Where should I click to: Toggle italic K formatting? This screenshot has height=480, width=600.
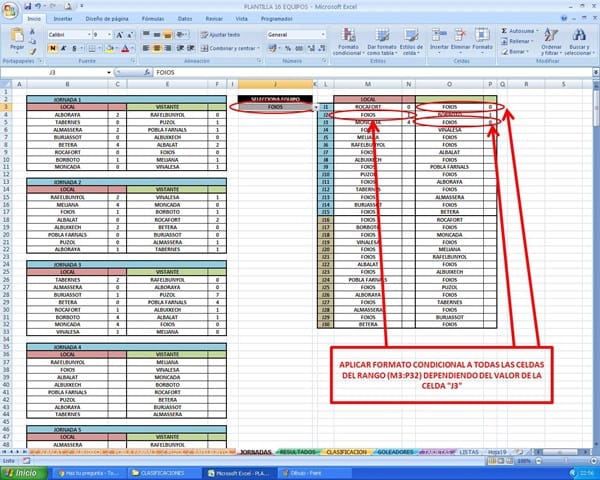pyautogui.click(x=64, y=48)
